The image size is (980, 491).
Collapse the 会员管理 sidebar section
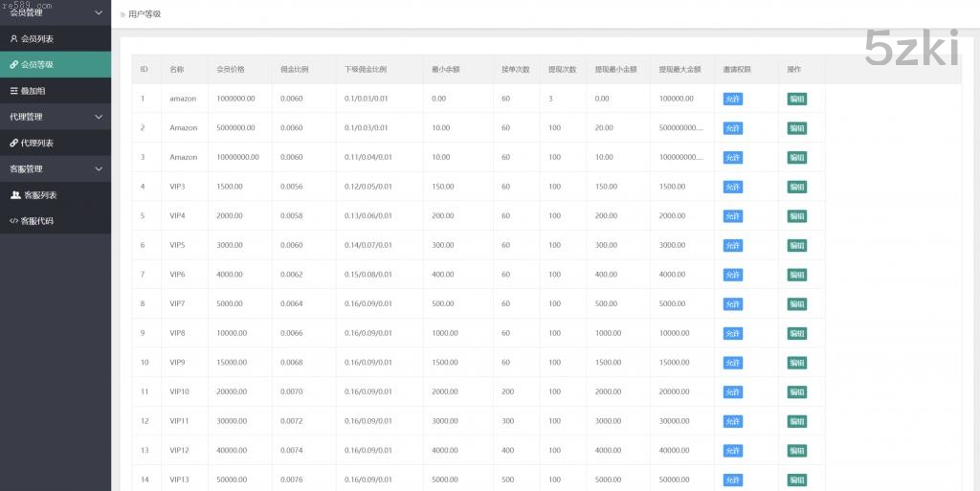99,12
